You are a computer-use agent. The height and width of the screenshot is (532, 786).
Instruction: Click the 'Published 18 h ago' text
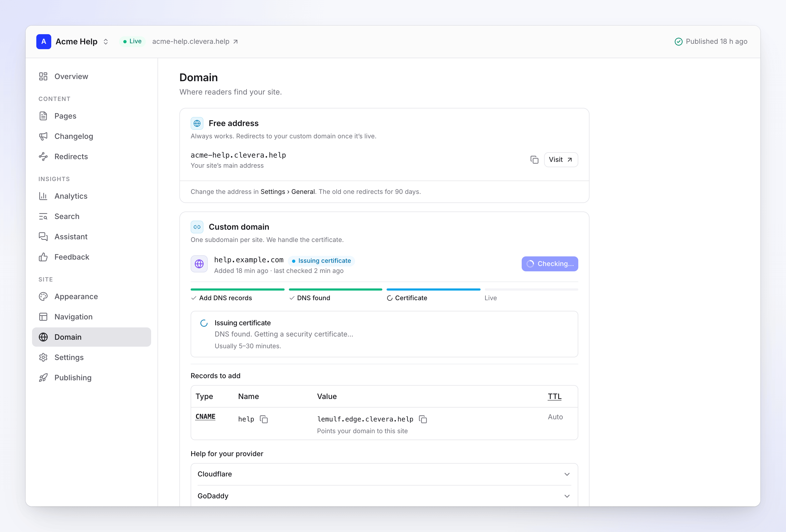tap(716, 42)
